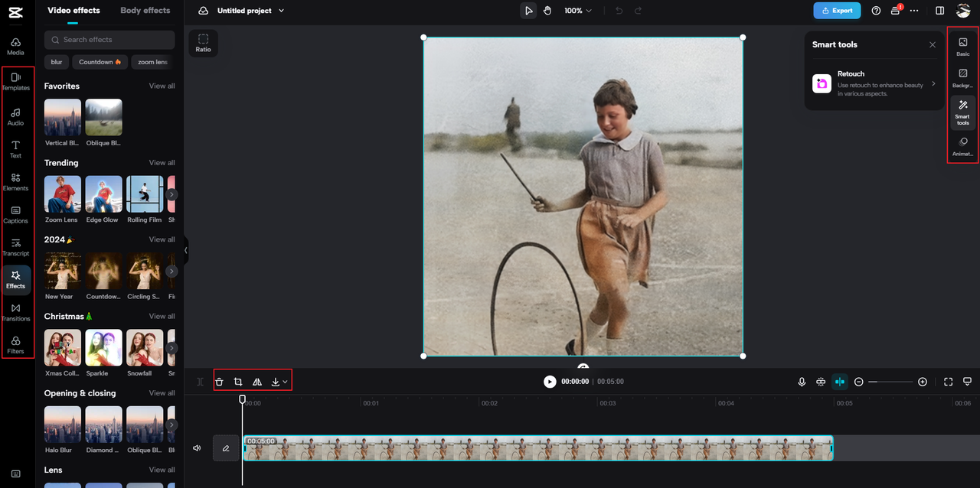Select the pointer select tool
This screenshot has height=488, width=980.
pyautogui.click(x=528, y=11)
